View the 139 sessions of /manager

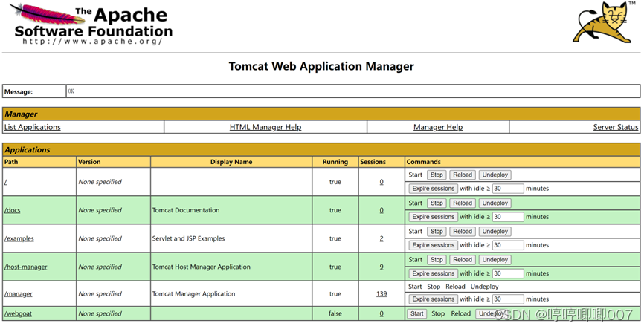[x=381, y=293]
